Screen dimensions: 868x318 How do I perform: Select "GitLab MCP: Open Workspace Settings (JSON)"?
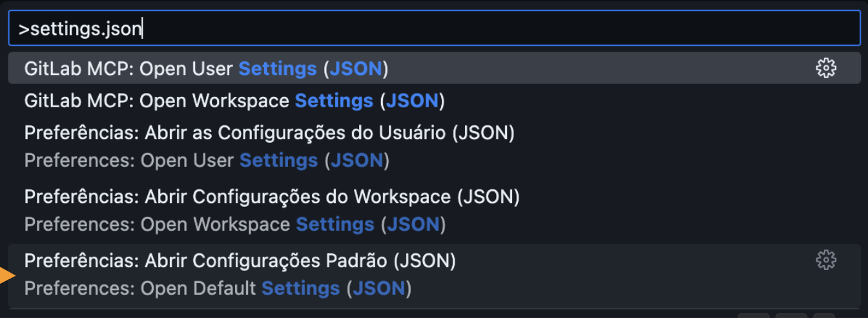coord(234,101)
